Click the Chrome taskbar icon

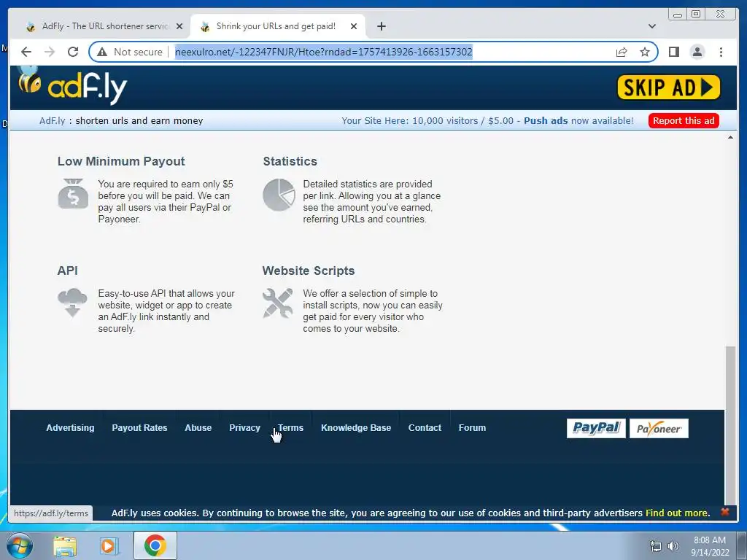[x=155, y=545]
